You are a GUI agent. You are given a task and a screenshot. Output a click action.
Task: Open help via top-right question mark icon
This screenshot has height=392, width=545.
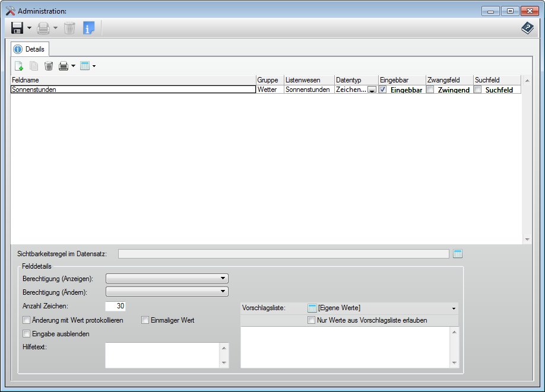(527, 28)
